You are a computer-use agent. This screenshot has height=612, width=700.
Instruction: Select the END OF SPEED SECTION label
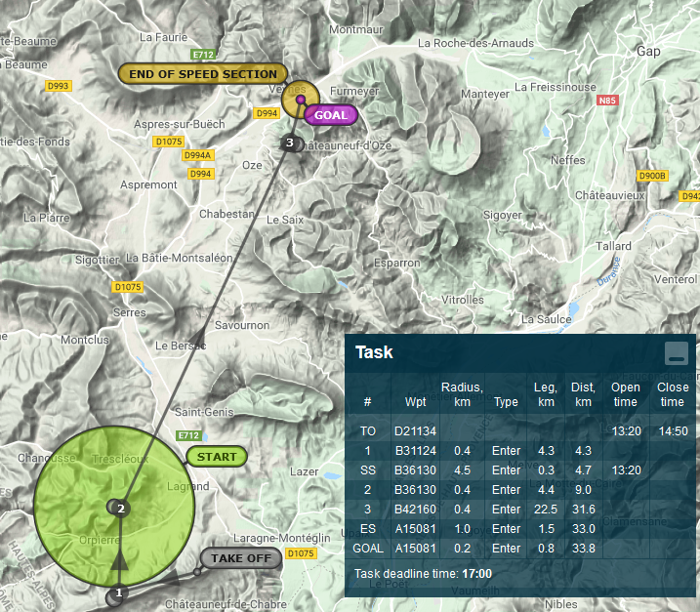[203, 73]
